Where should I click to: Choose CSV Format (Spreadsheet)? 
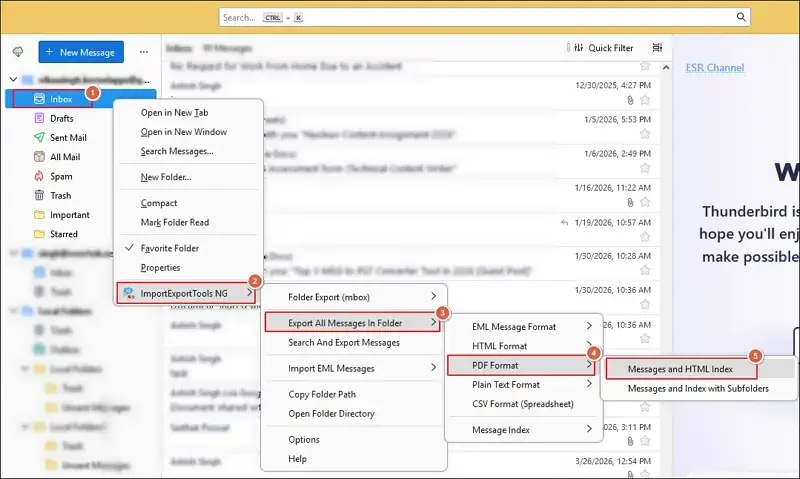(524, 404)
